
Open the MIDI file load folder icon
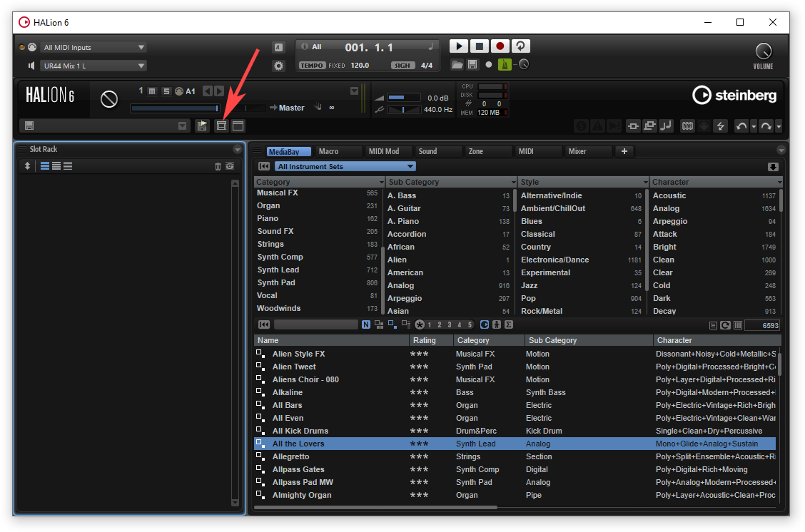[x=457, y=65]
